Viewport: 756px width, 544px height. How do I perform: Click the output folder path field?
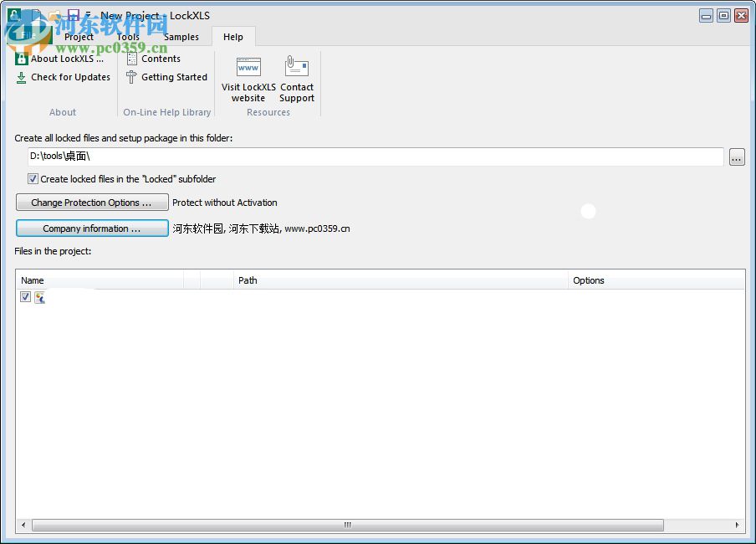pyautogui.click(x=375, y=157)
